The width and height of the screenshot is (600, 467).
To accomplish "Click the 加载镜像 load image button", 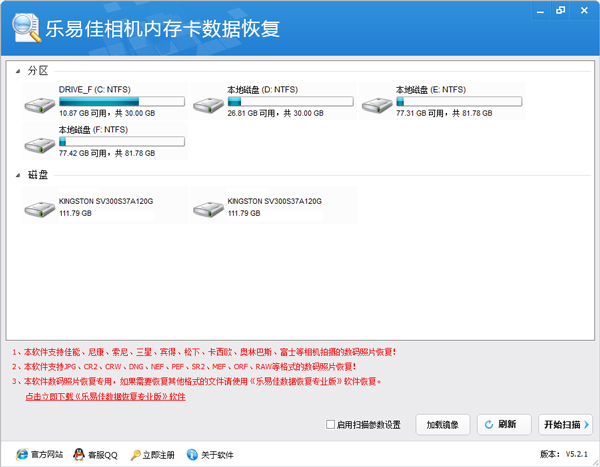I will pos(442,424).
